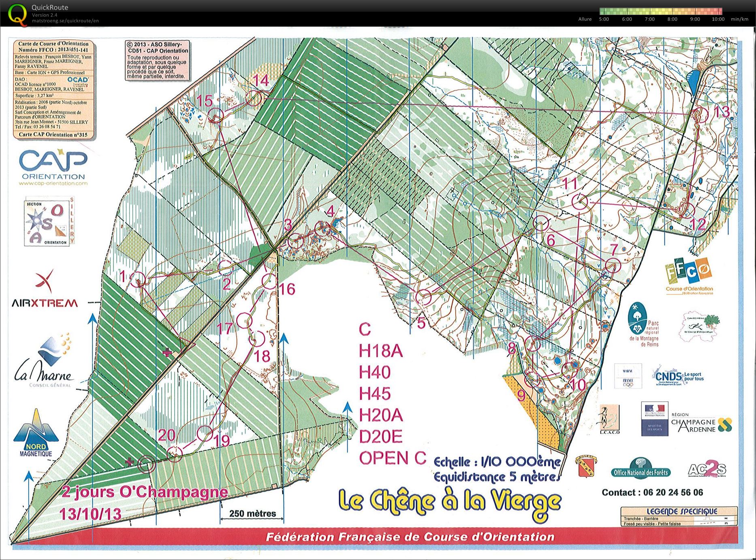Open the www.cap-orientation.com link text
Viewport: 756px width, 560px height.
coord(53,183)
